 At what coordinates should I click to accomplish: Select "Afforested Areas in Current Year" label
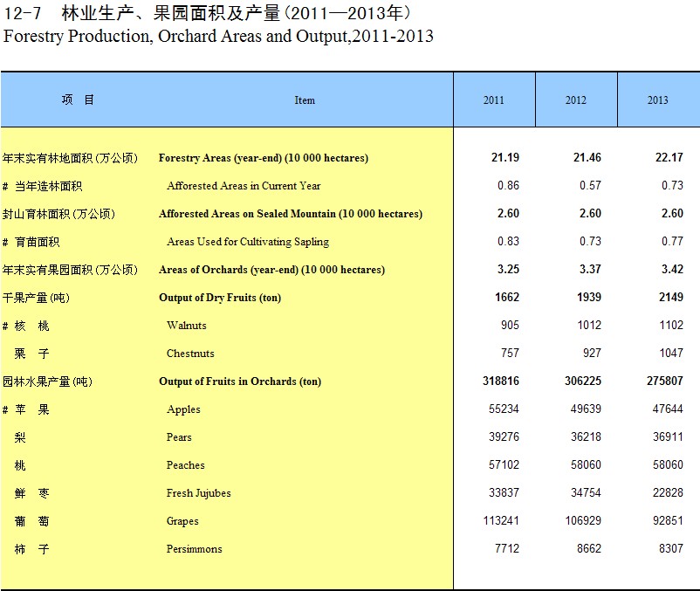click(244, 186)
